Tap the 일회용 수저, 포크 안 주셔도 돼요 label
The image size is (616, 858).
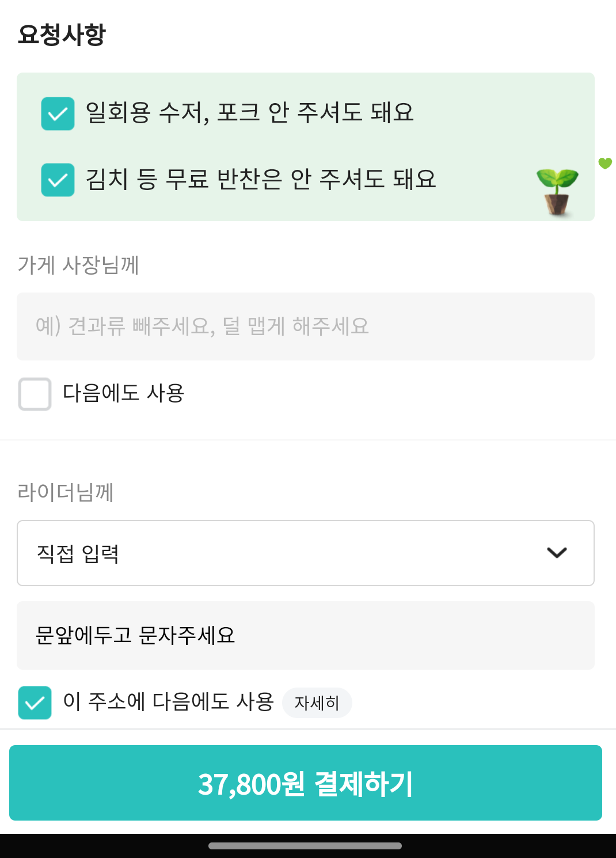pos(249,112)
